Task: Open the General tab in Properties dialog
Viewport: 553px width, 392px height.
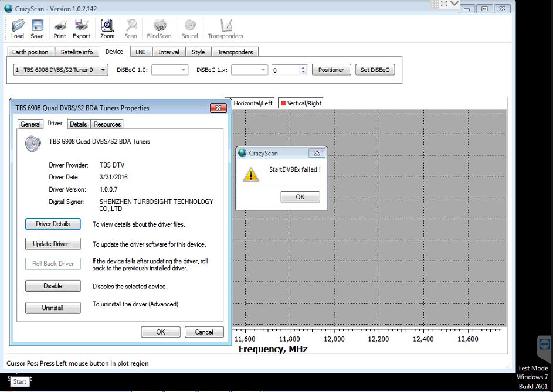Action: (30, 124)
